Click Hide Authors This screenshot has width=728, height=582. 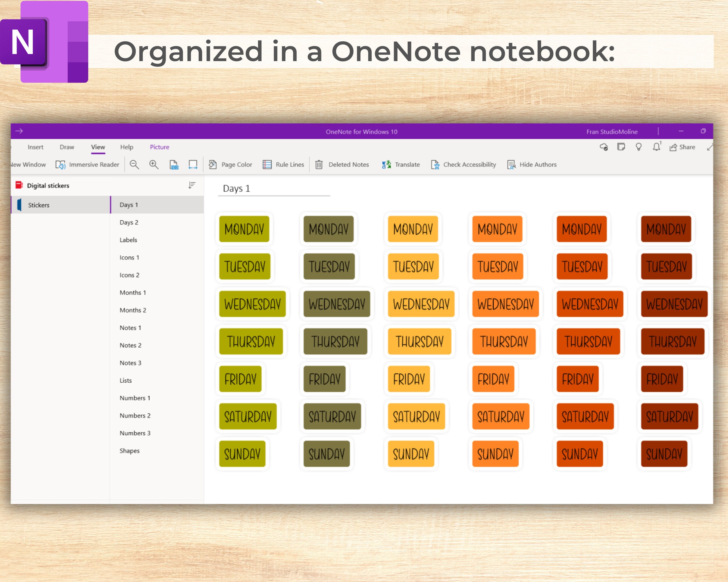coord(532,165)
